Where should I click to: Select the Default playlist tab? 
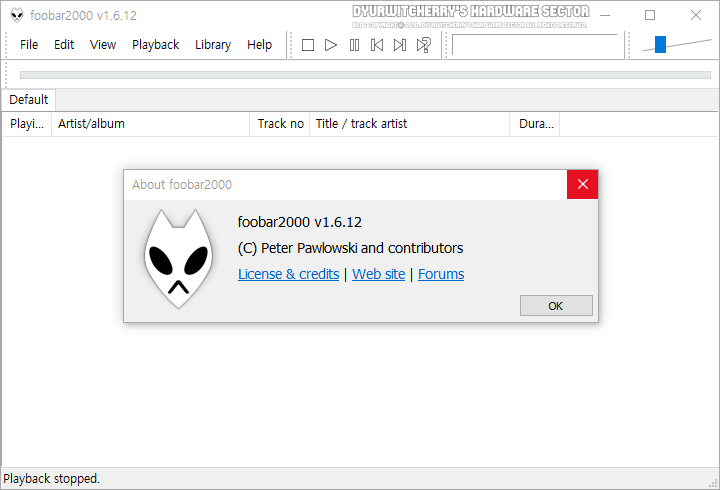[x=28, y=100]
